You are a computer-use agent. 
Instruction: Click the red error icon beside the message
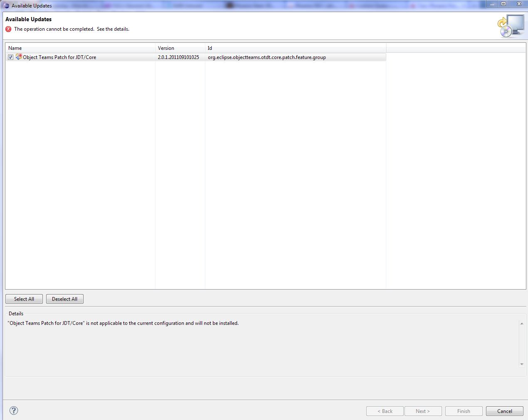tap(8, 29)
